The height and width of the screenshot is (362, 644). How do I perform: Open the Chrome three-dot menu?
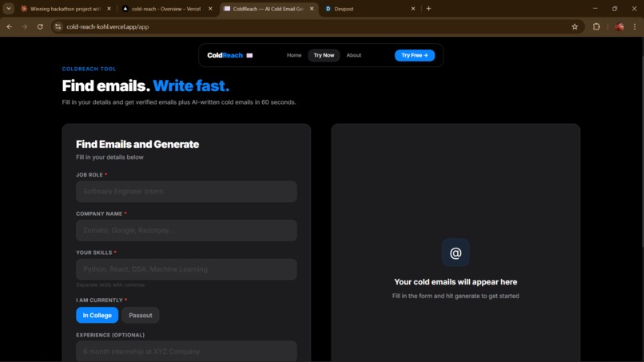(x=635, y=26)
